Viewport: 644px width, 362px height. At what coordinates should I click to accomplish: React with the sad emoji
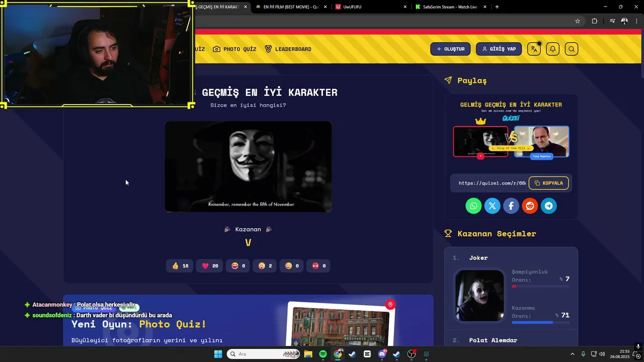(292, 265)
